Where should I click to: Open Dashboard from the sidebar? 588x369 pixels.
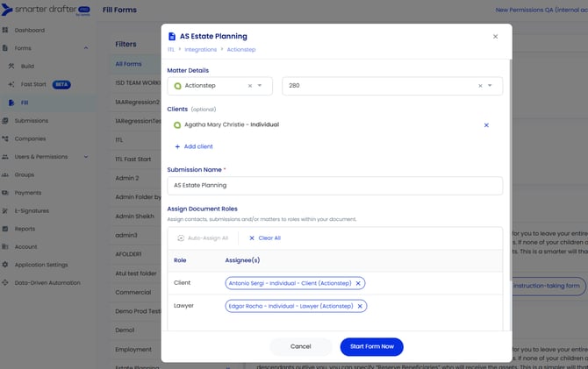point(29,31)
